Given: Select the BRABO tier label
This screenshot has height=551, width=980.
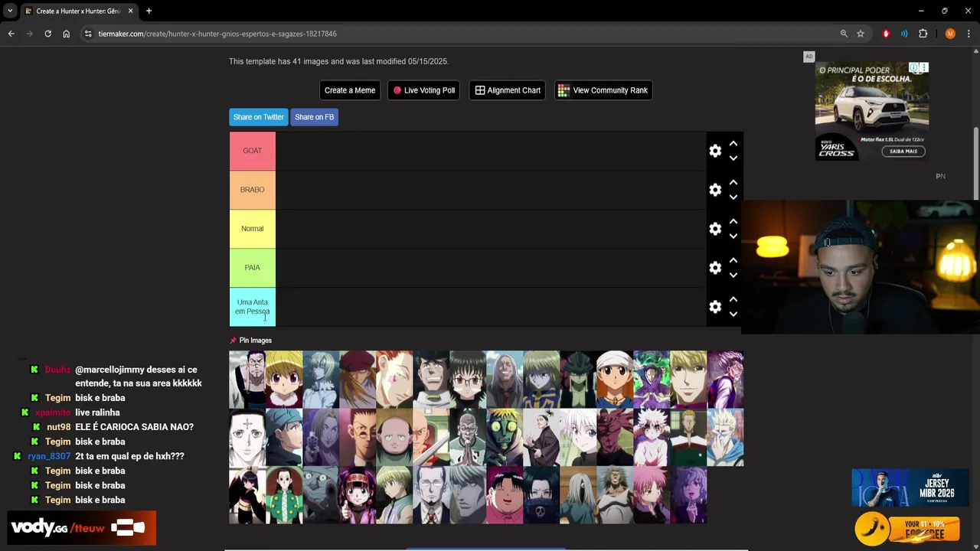Looking at the screenshot, I should tap(253, 190).
